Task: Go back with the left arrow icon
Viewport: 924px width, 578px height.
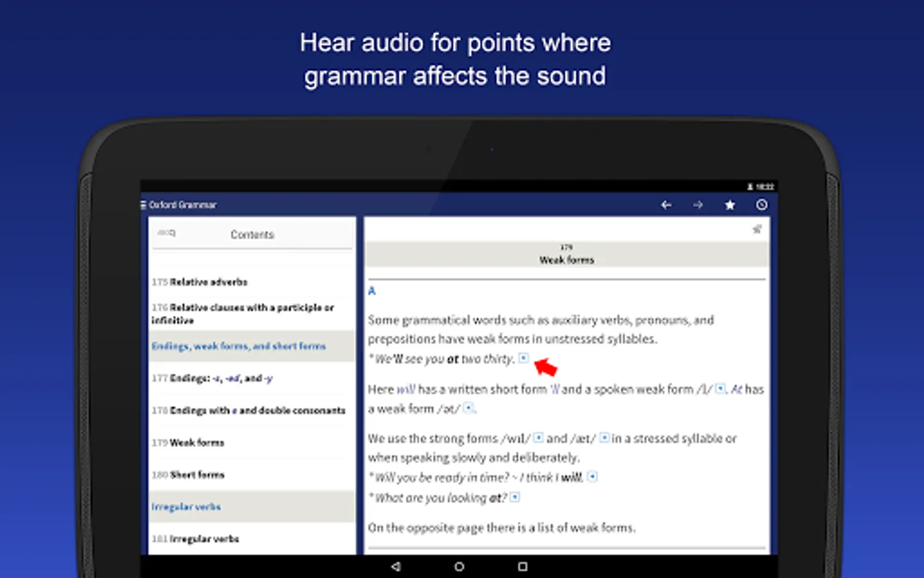Action: (x=666, y=205)
